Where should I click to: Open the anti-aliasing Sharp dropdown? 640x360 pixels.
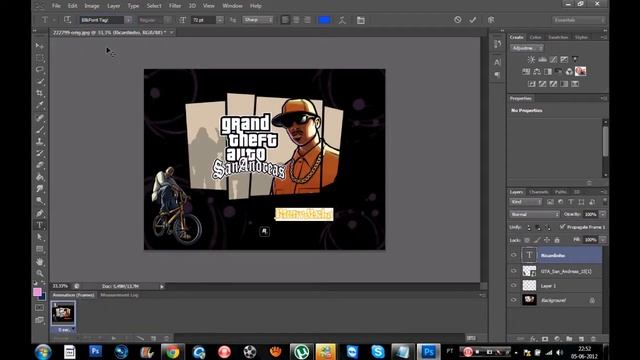point(258,20)
